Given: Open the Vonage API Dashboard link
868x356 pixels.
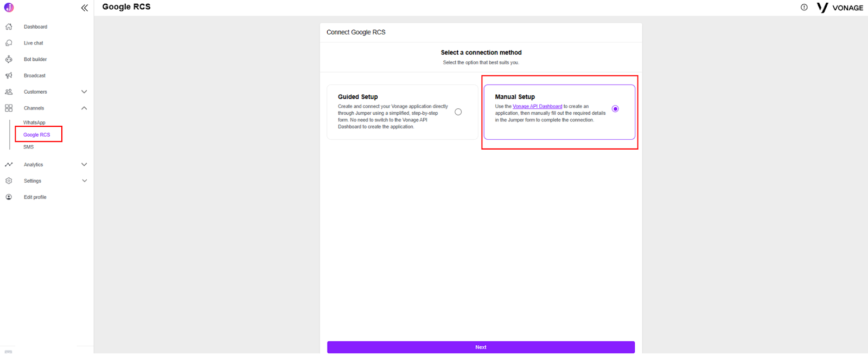Looking at the screenshot, I should [538, 106].
